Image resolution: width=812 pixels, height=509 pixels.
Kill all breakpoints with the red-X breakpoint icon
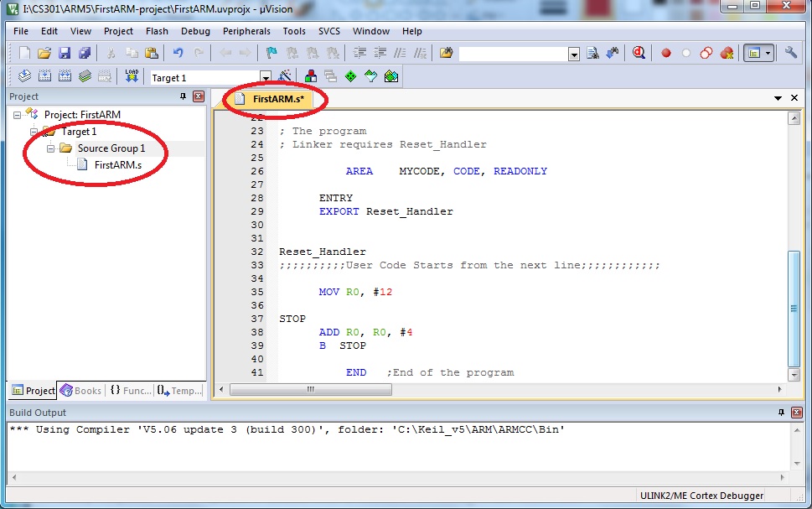pyautogui.click(x=727, y=53)
